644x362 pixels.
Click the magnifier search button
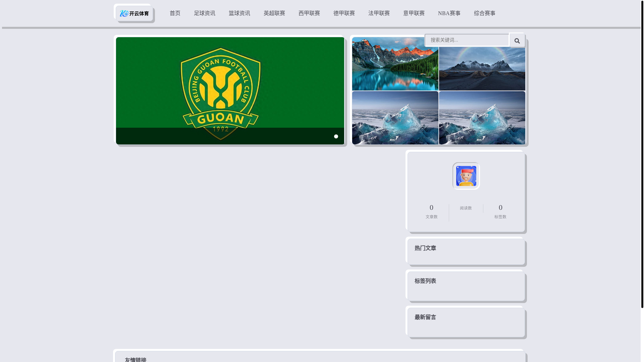(x=517, y=41)
